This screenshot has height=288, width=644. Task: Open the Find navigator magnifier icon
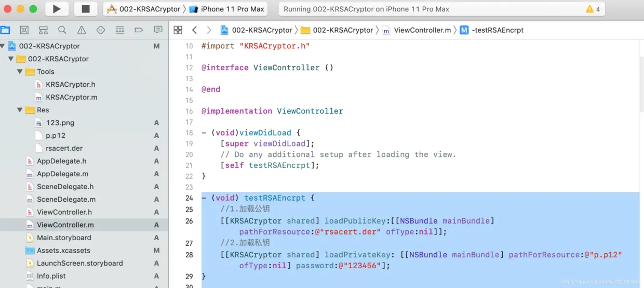[x=62, y=30]
